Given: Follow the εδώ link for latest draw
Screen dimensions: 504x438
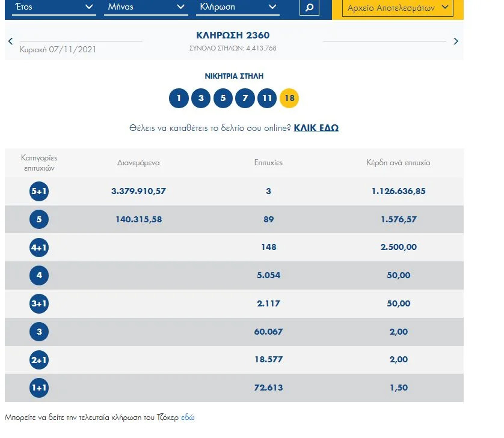Looking at the screenshot, I should click(x=188, y=417).
